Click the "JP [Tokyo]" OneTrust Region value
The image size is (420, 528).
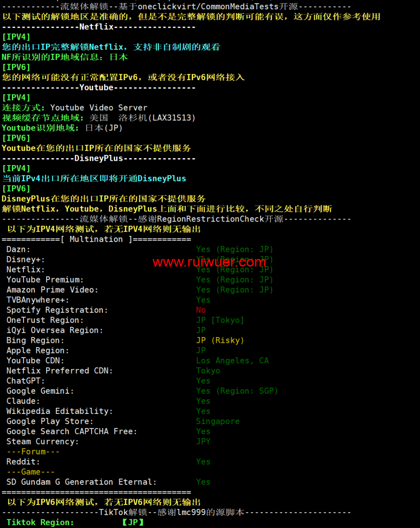[220, 320]
